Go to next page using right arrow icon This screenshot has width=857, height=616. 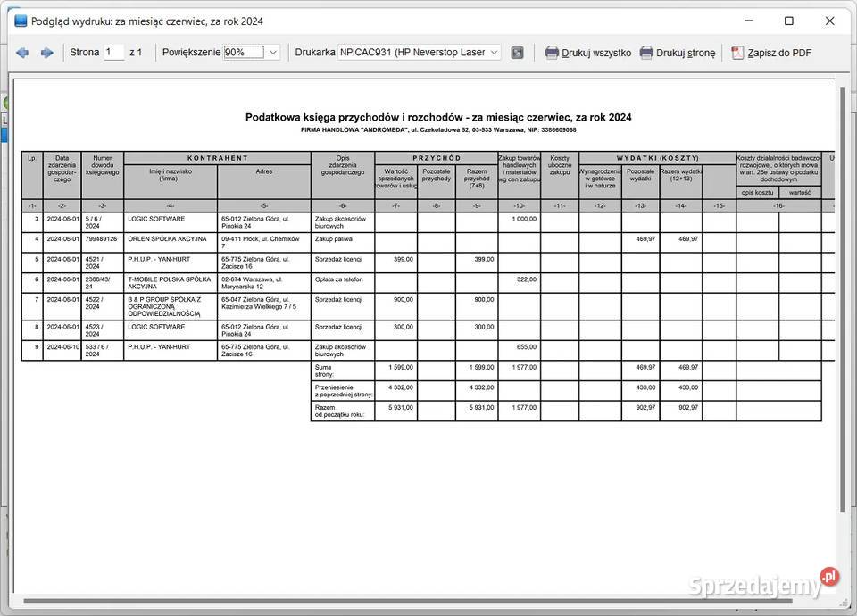tap(46, 52)
